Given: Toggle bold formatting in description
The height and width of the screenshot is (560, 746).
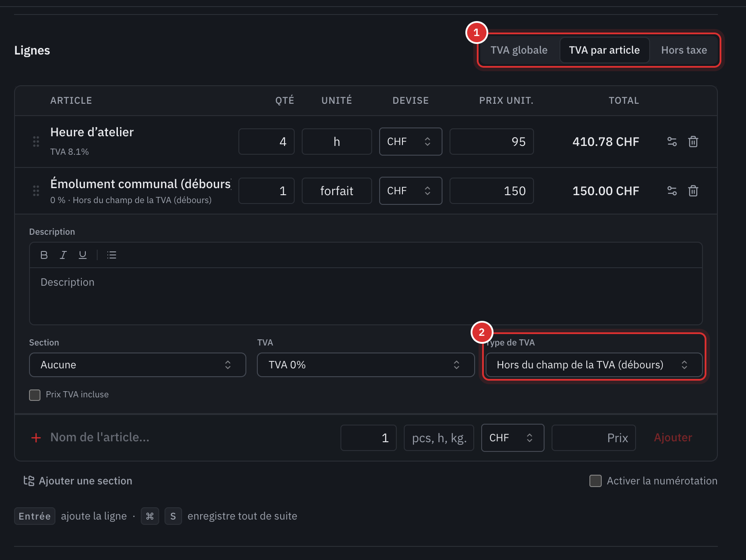Looking at the screenshot, I should pyautogui.click(x=44, y=255).
